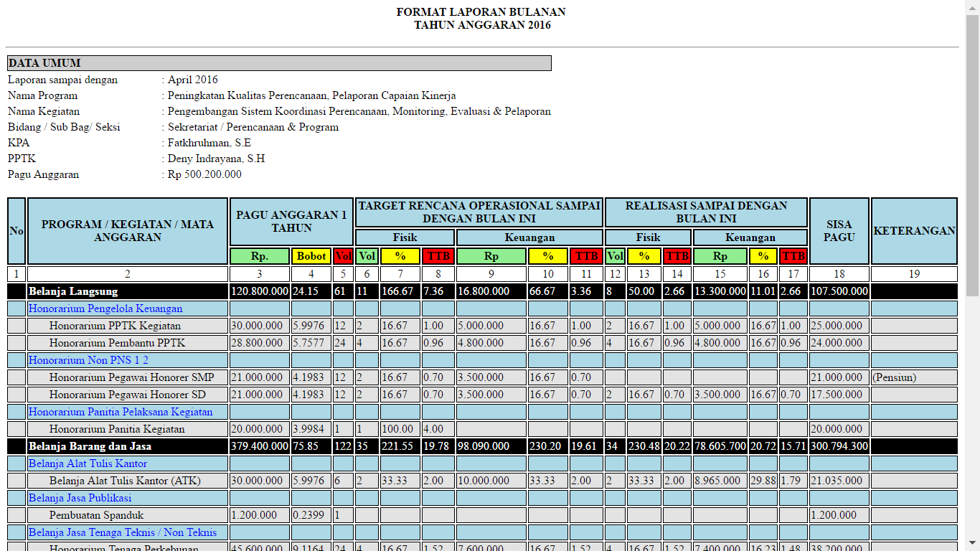Click the KETERANGAN column header
Screen dimensions: 980x551
click(914, 231)
